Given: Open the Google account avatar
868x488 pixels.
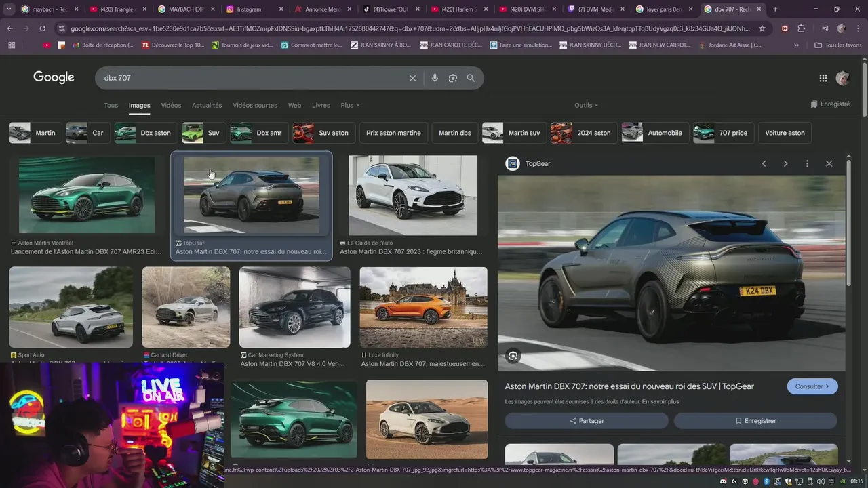Looking at the screenshot, I should 843,78.
